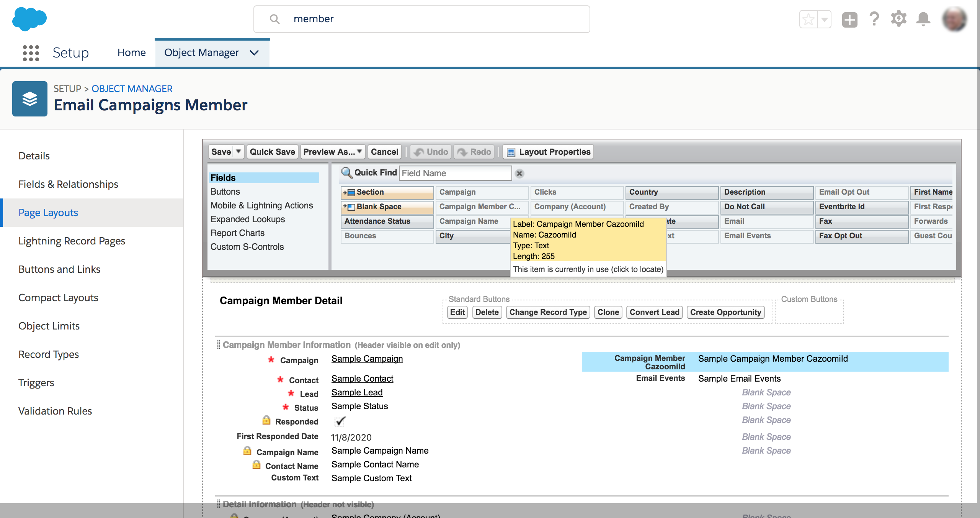Select the Section palette item
The height and width of the screenshot is (518, 980).
click(387, 192)
